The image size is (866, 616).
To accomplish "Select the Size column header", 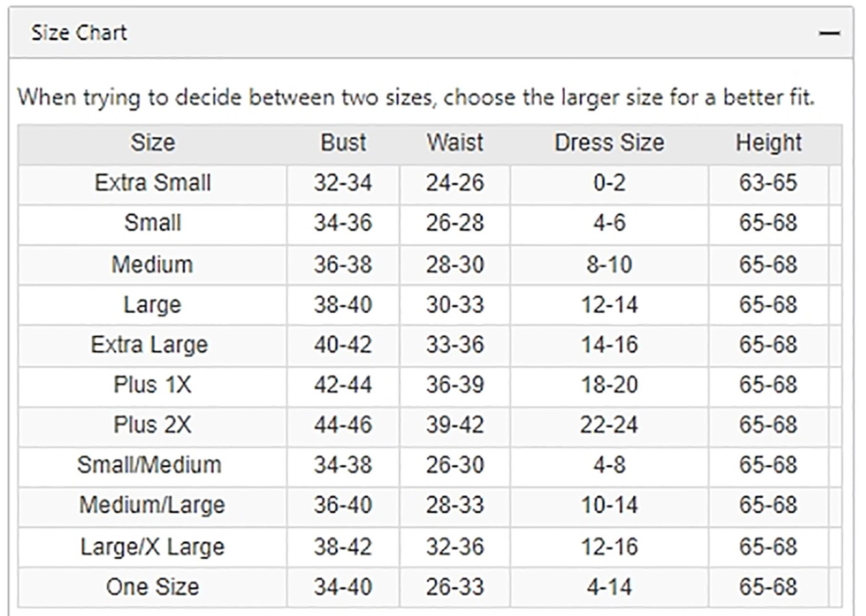I will click(x=153, y=142).
